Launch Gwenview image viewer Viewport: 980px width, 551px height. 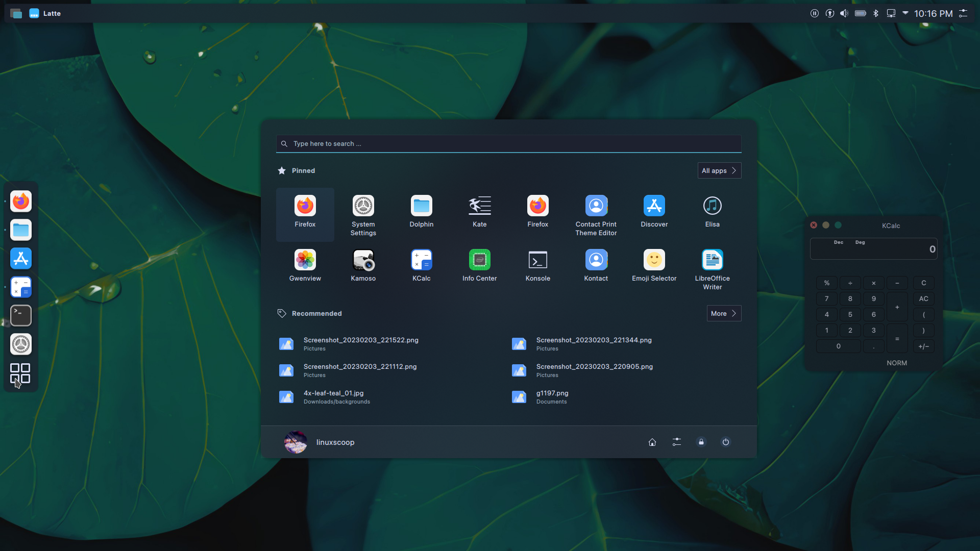coord(305,269)
